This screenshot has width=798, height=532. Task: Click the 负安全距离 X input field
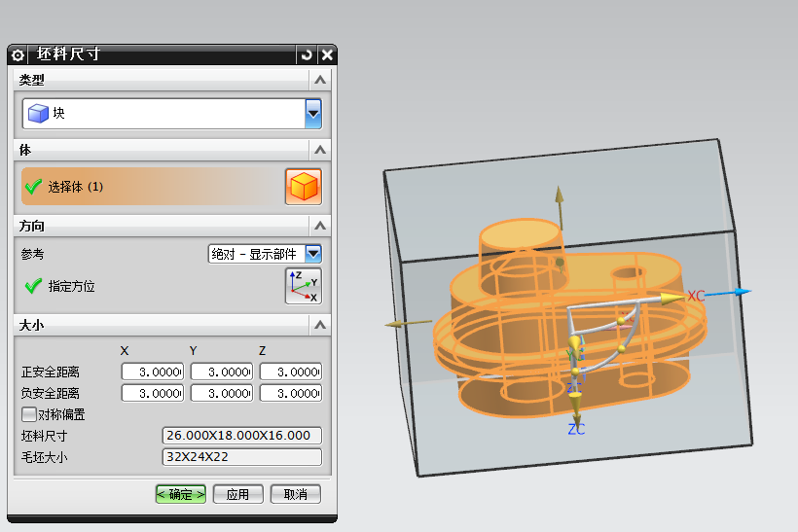tap(153, 393)
